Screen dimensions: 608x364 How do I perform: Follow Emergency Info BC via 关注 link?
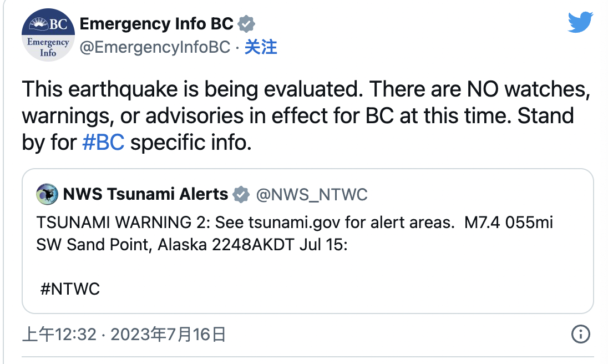261,47
